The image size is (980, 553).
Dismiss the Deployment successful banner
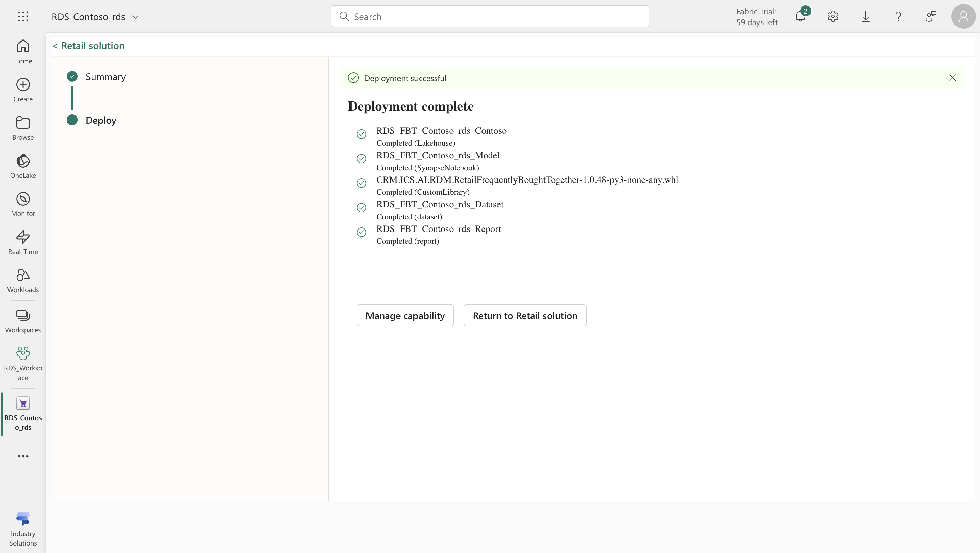(x=953, y=78)
